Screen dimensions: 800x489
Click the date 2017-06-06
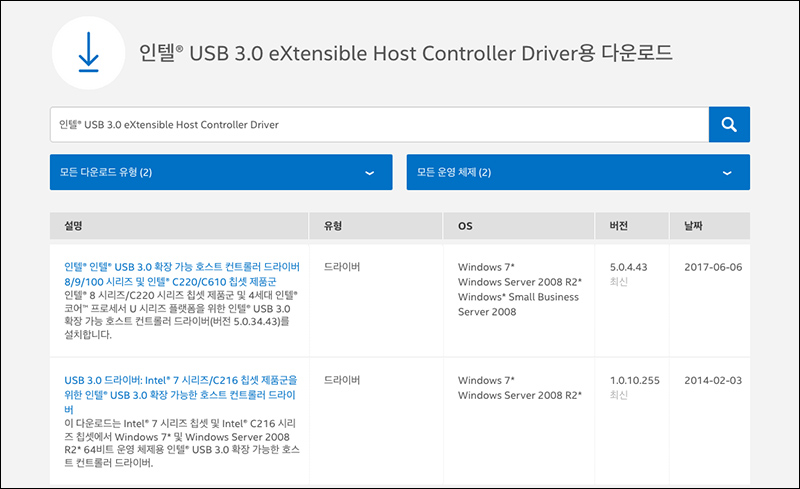coord(713,267)
